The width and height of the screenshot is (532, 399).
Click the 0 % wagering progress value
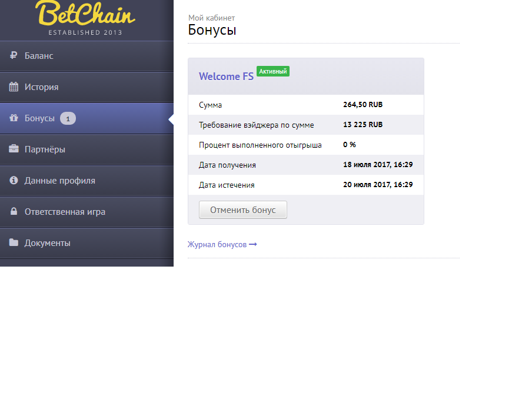pos(349,145)
